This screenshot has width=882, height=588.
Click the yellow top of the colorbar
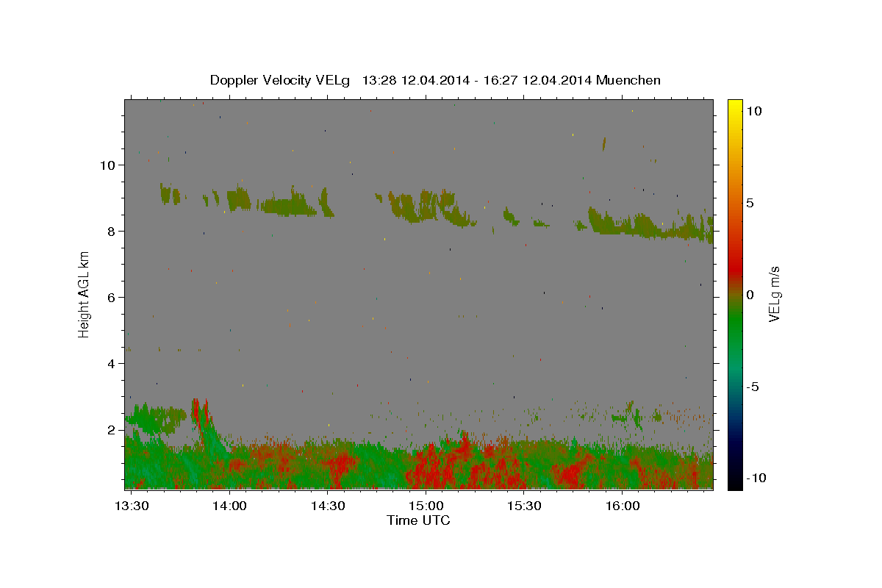[x=734, y=107]
